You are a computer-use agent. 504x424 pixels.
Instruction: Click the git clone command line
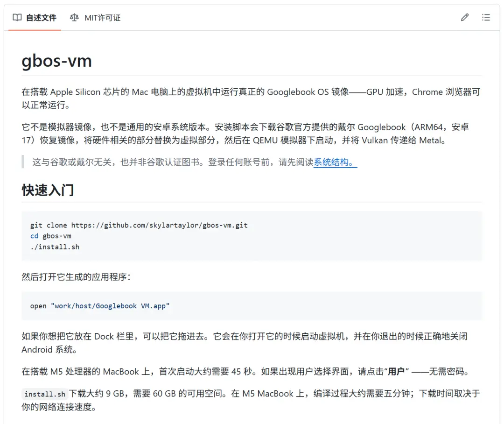coord(139,225)
